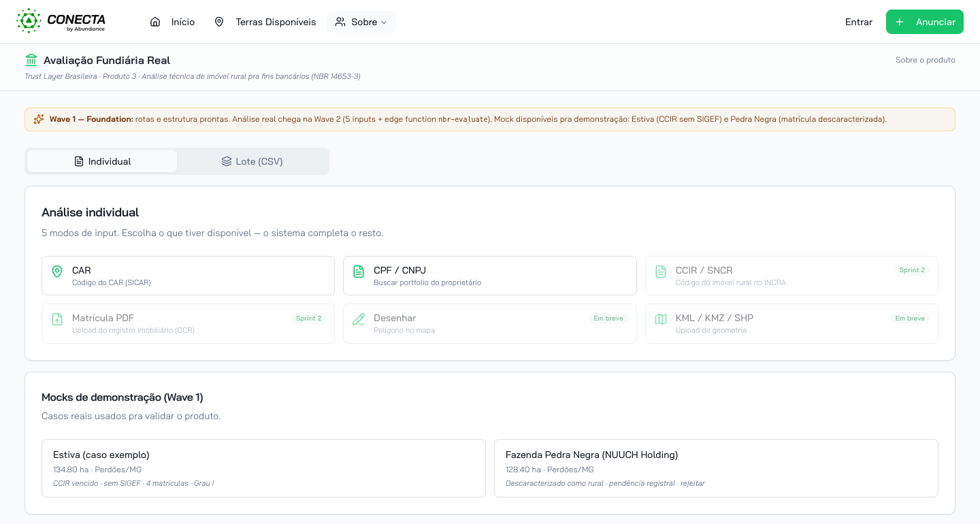Click the document icon on the CCIR / SNCR card
This screenshot has height=524, width=980.
(660, 272)
